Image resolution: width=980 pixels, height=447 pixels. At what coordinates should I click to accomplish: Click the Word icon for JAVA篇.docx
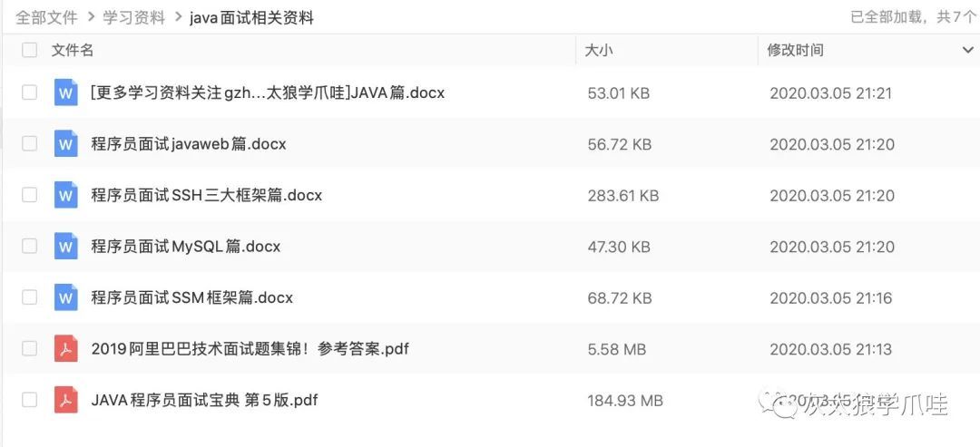(x=65, y=93)
